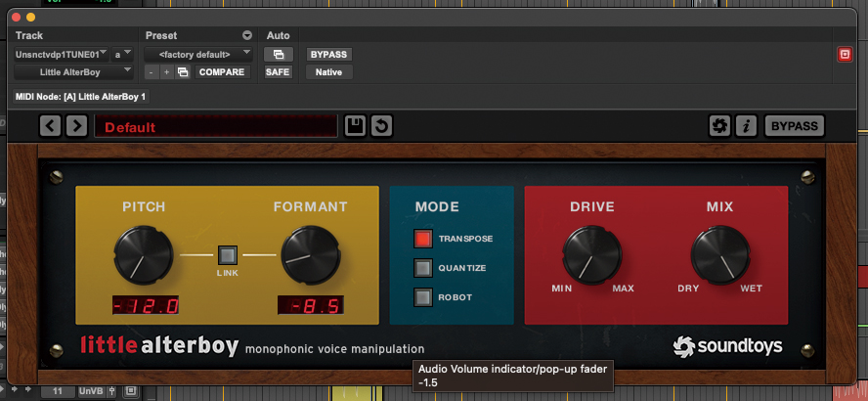Screen dimensions: 868x401
Task: Toggle the COMPARE button
Action: coord(222,72)
